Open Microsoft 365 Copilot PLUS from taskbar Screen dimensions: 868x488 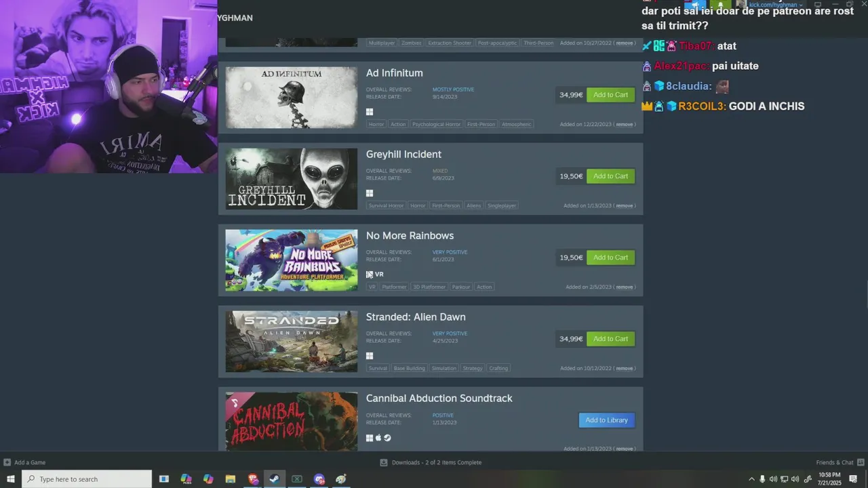click(x=186, y=479)
